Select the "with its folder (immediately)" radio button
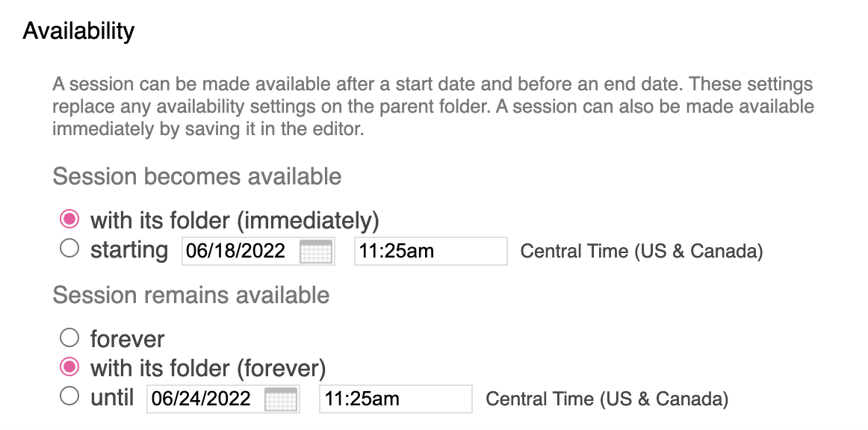This screenshot has width=868, height=430. 69,219
